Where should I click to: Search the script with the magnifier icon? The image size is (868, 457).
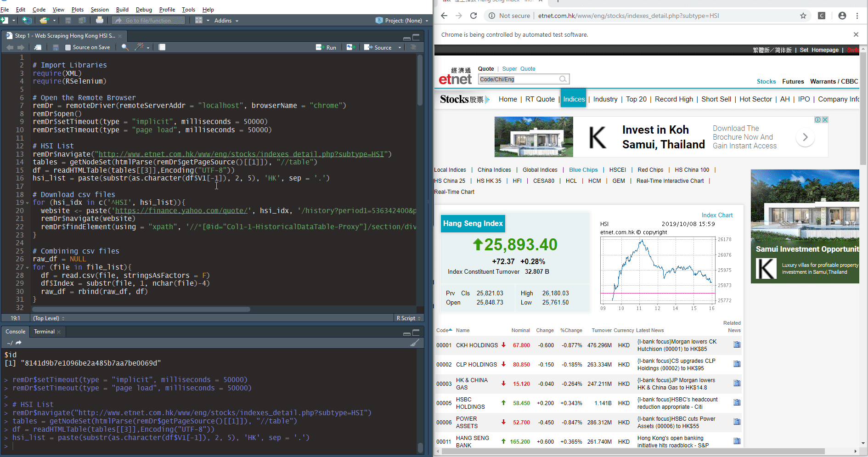pos(124,47)
